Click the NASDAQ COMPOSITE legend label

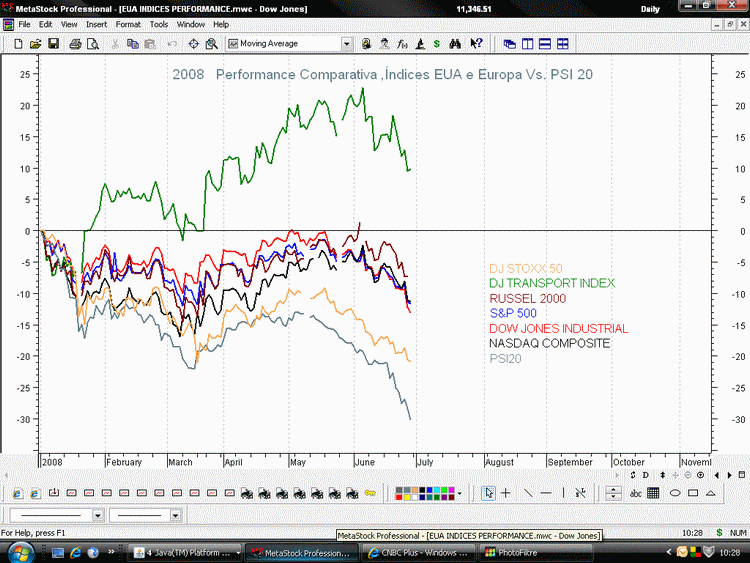(x=550, y=343)
